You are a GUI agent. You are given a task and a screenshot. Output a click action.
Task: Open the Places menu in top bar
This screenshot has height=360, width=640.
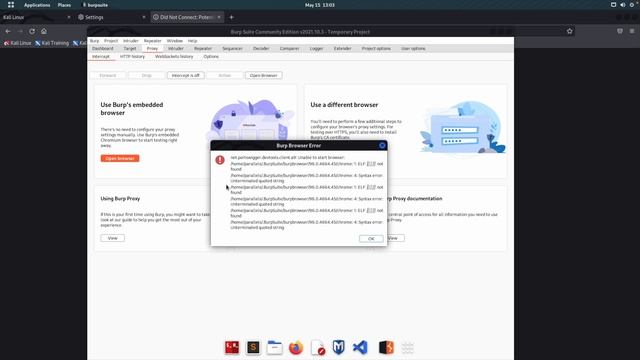[64, 5]
